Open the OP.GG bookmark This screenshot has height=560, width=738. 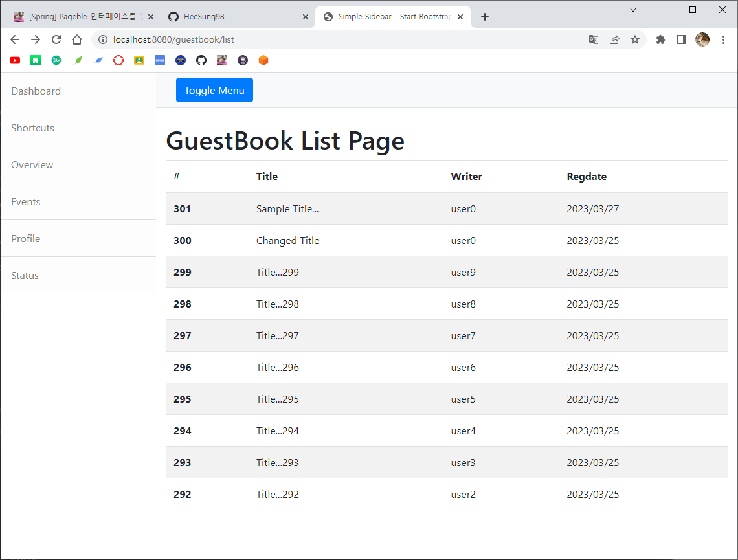160,60
